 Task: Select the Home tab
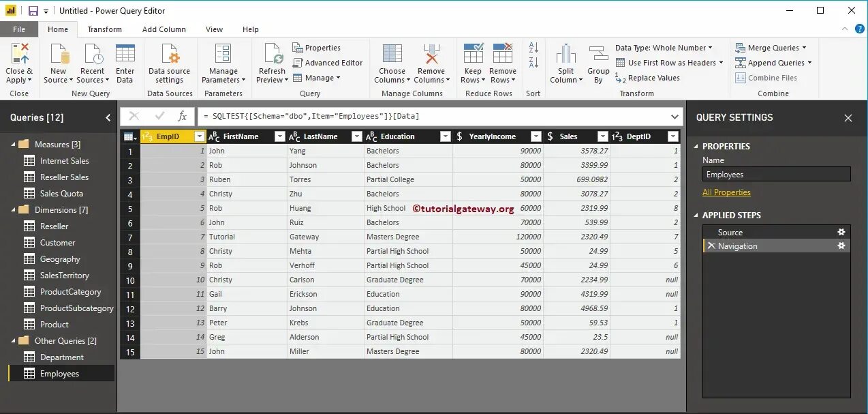[58, 29]
